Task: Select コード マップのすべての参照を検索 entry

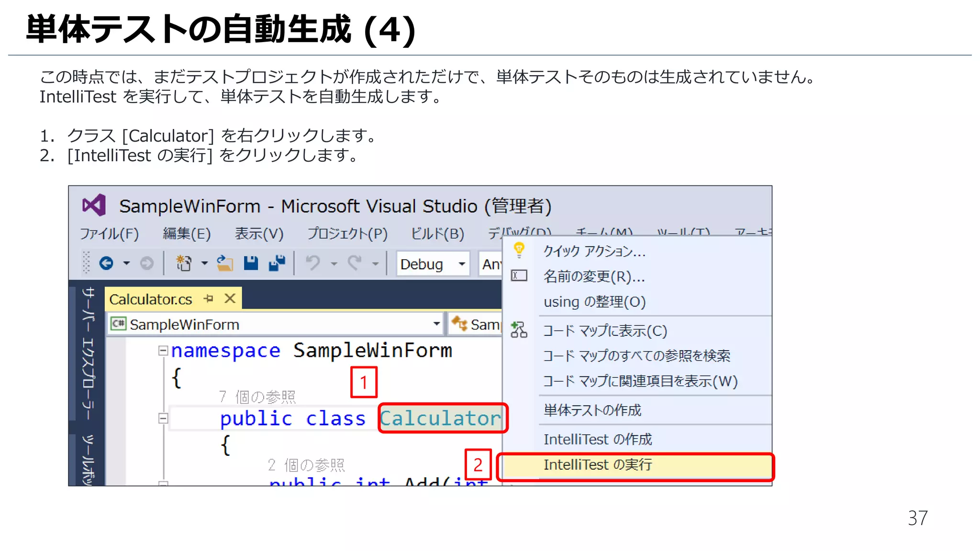Action: [637, 355]
